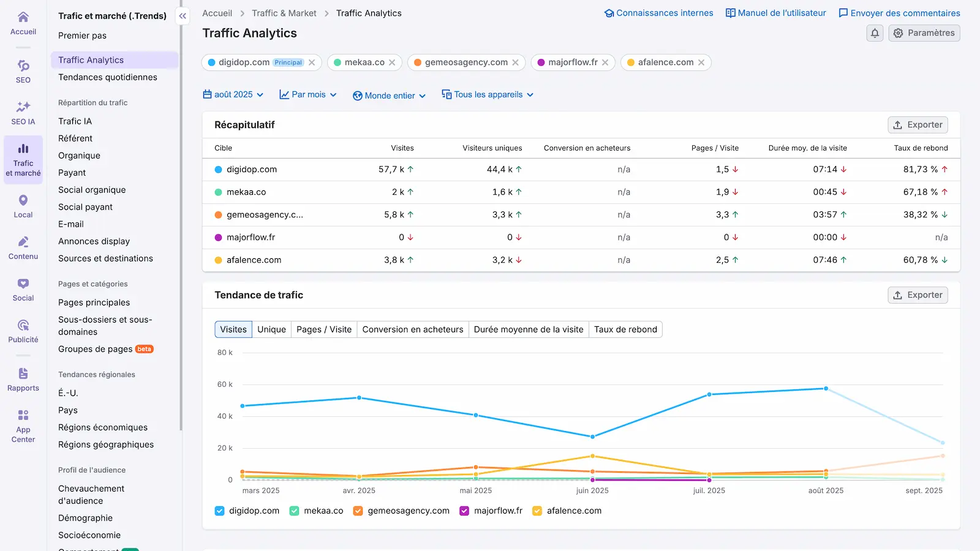Image resolution: width=980 pixels, height=551 pixels.
Task: Remove afalence.com chip with its X
Action: (701, 62)
